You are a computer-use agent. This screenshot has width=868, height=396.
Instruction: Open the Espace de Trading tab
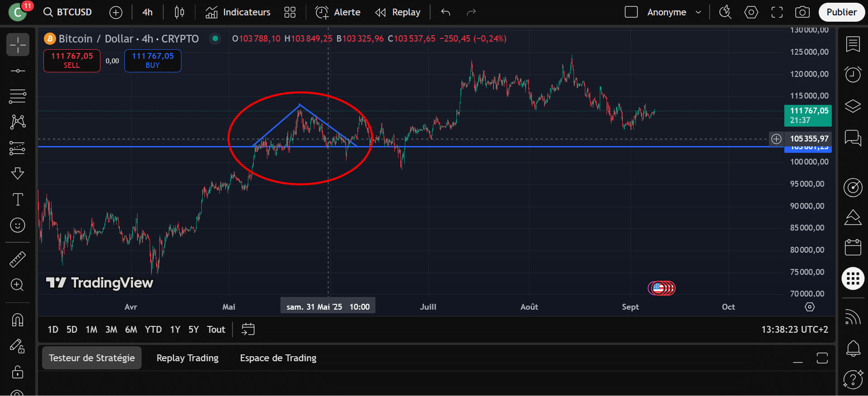pos(278,358)
